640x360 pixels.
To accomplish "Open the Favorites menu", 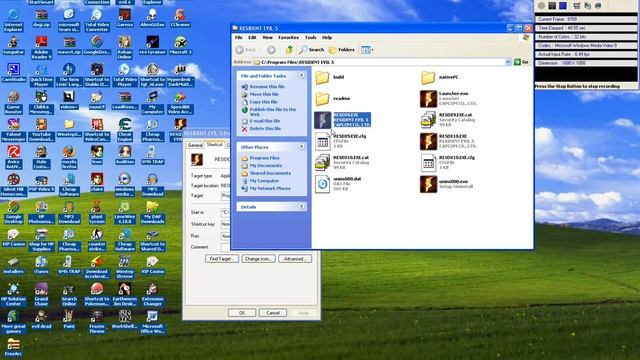I will 288,38.
